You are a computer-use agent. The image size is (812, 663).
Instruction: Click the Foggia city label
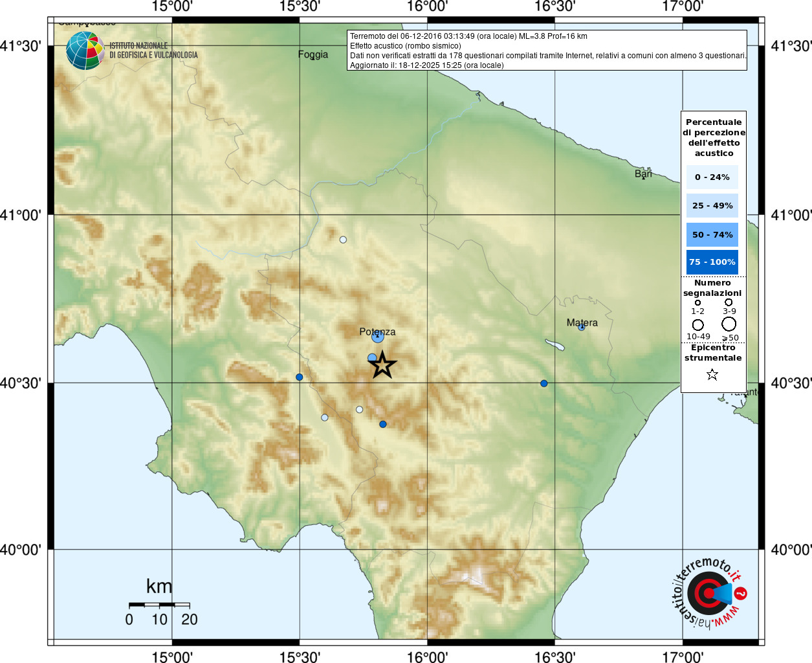pos(313,54)
